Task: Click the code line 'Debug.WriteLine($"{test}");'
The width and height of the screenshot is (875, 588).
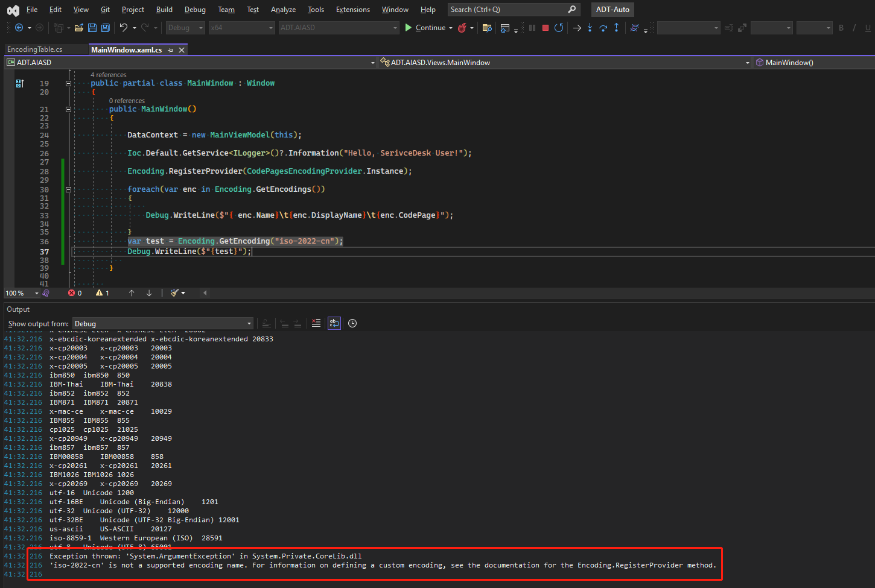Action: point(189,251)
